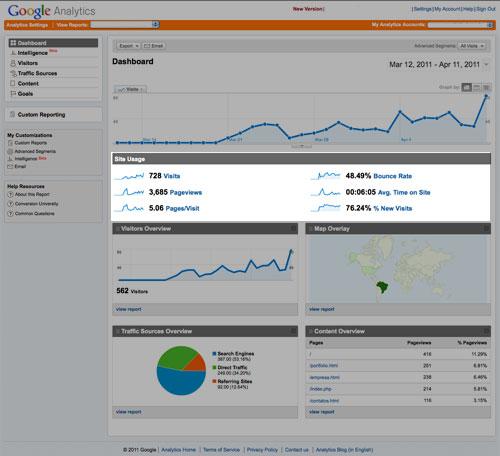Open the Bounce Rate metric link
The image size is (500, 456).
pos(393,176)
